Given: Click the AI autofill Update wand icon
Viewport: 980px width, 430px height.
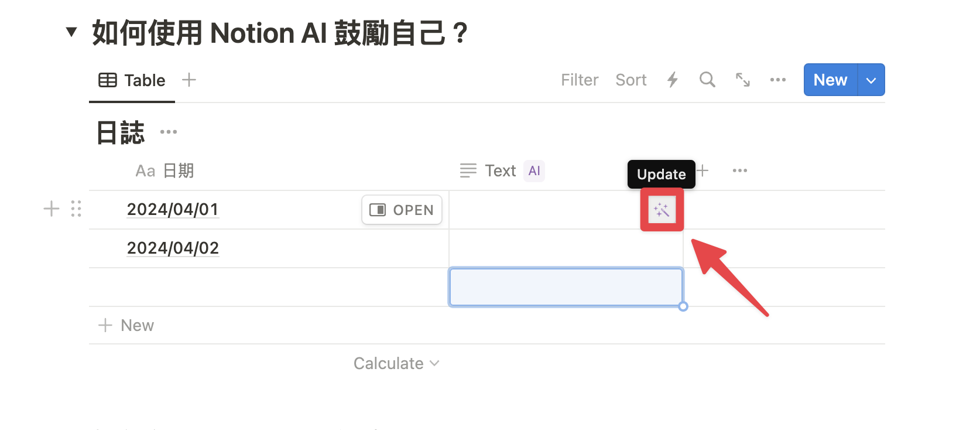Looking at the screenshot, I should [662, 210].
